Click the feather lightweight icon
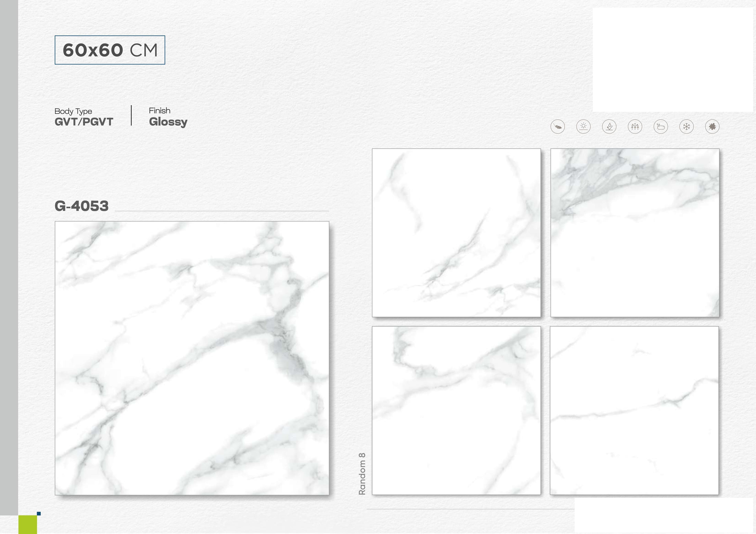 [x=557, y=127]
